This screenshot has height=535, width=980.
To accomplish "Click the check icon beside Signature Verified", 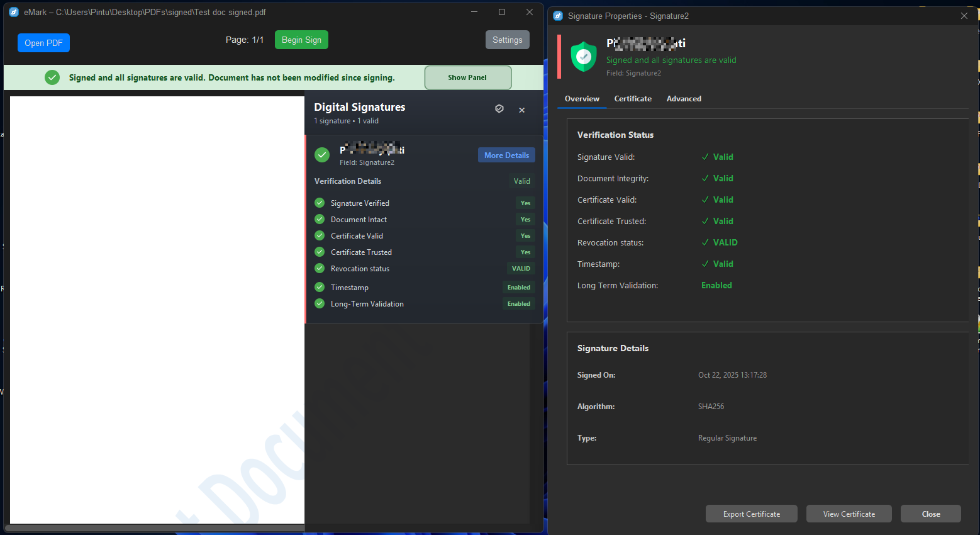I will click(x=319, y=203).
